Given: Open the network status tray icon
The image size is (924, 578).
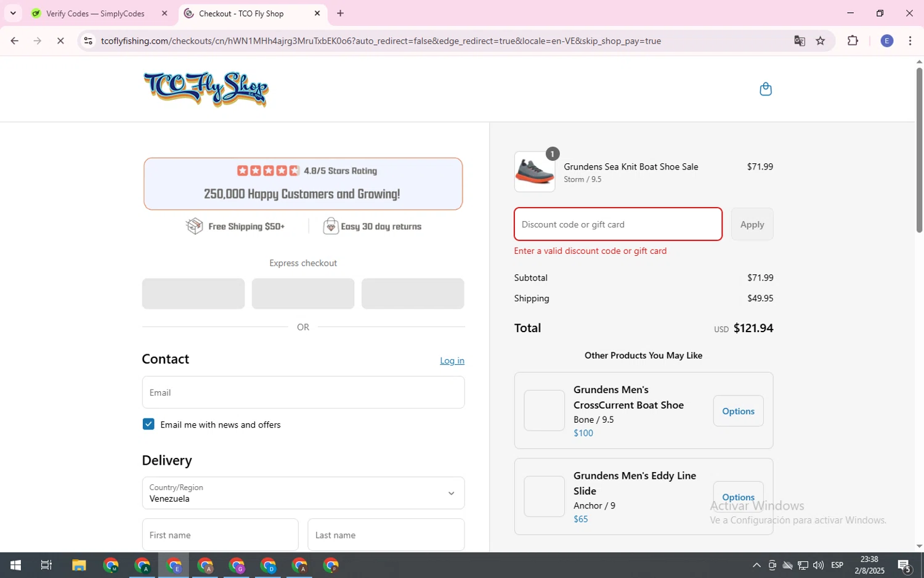Looking at the screenshot, I should pos(803,566).
